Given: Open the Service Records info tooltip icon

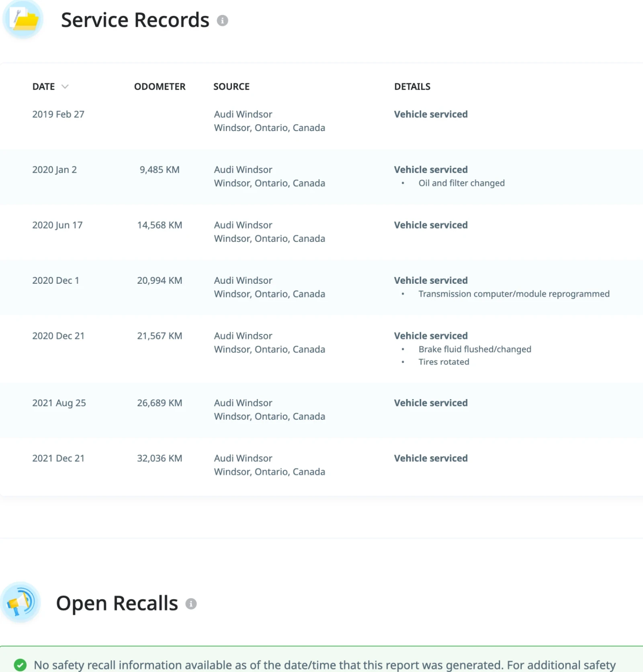Looking at the screenshot, I should pos(222,20).
